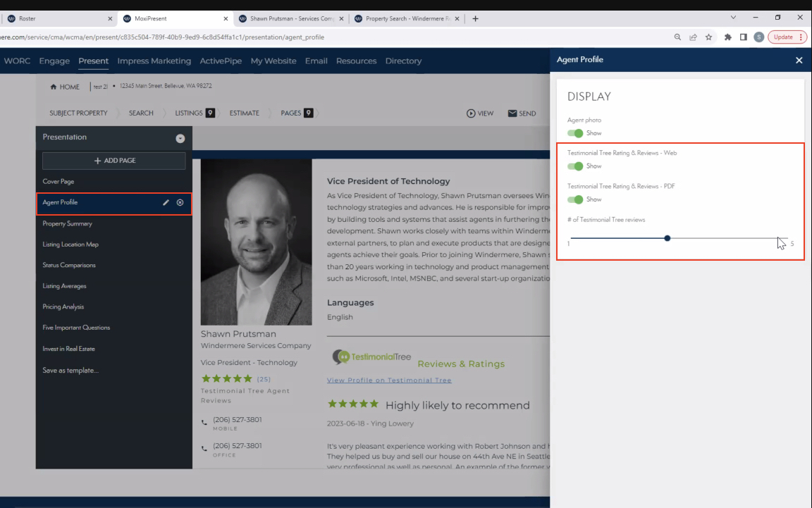
Task: Open a new browser tab
Action: pos(475,18)
